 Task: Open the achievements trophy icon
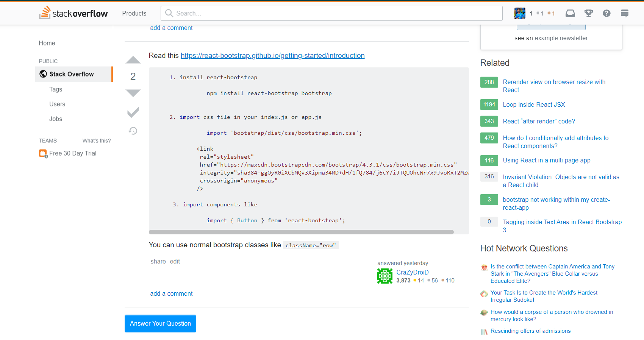tap(588, 14)
